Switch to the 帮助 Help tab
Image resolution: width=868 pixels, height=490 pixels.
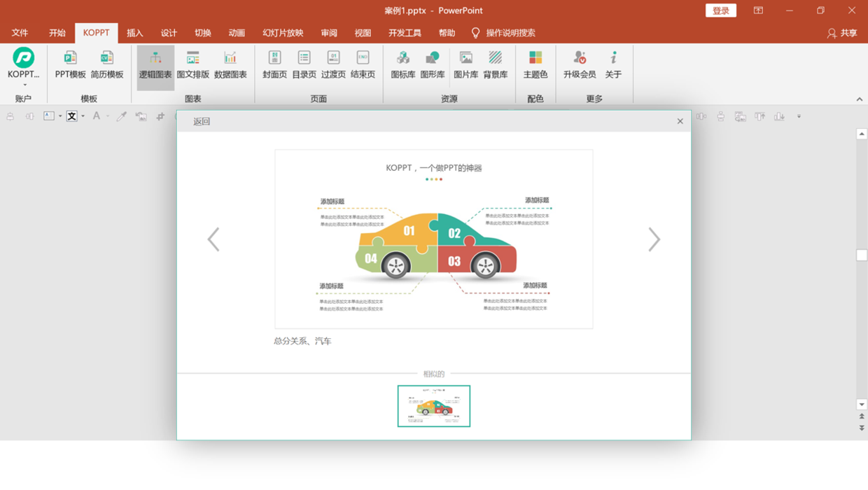[x=447, y=33]
